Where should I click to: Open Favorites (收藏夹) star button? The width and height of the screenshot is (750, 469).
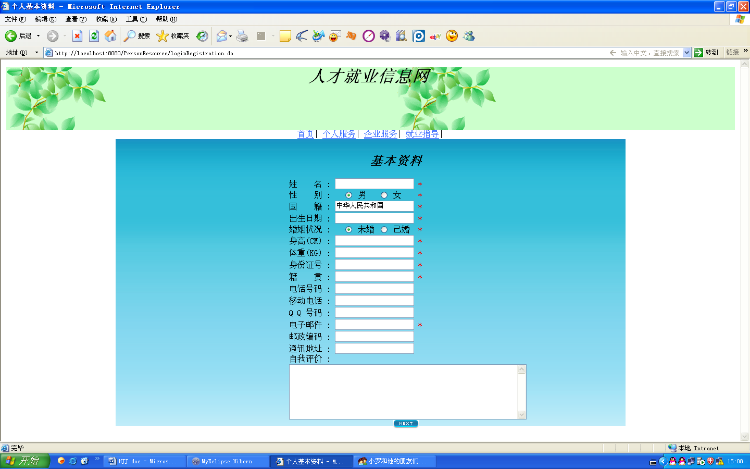[173, 36]
